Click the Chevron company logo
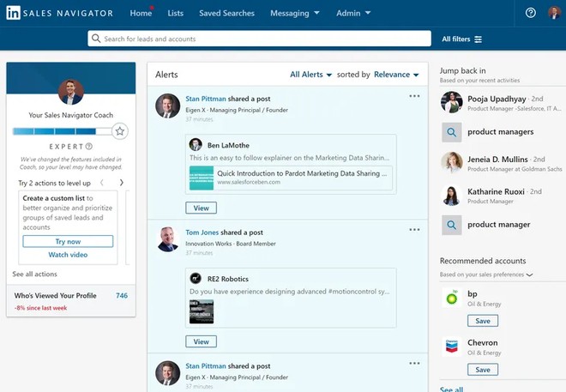 coord(452,347)
